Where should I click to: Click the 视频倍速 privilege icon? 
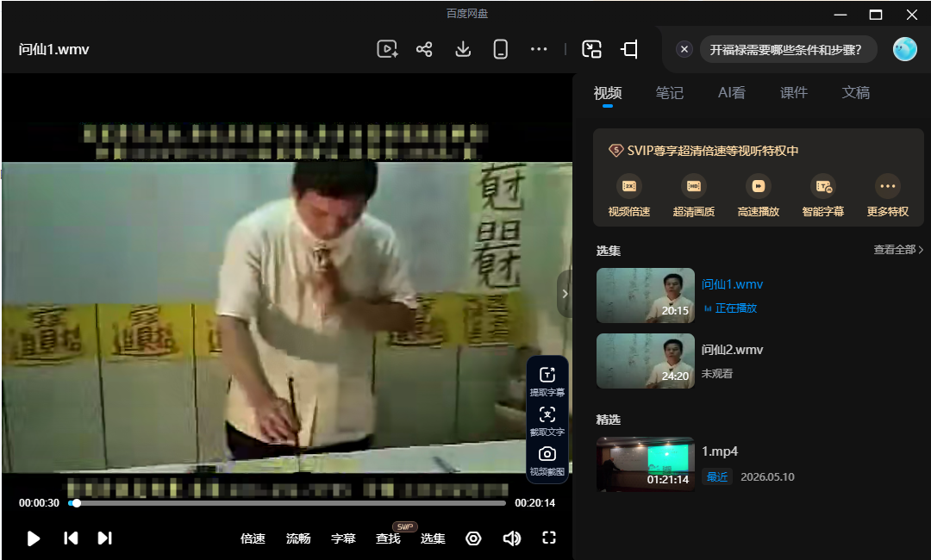point(628,186)
